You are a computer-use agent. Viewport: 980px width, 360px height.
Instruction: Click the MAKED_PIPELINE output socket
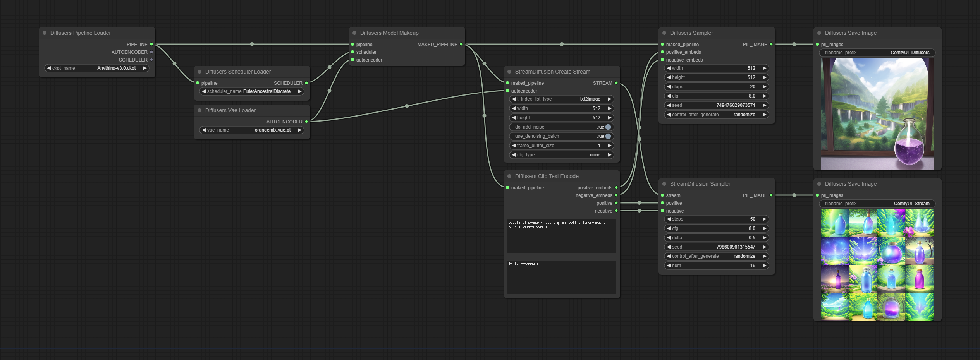pyautogui.click(x=461, y=44)
